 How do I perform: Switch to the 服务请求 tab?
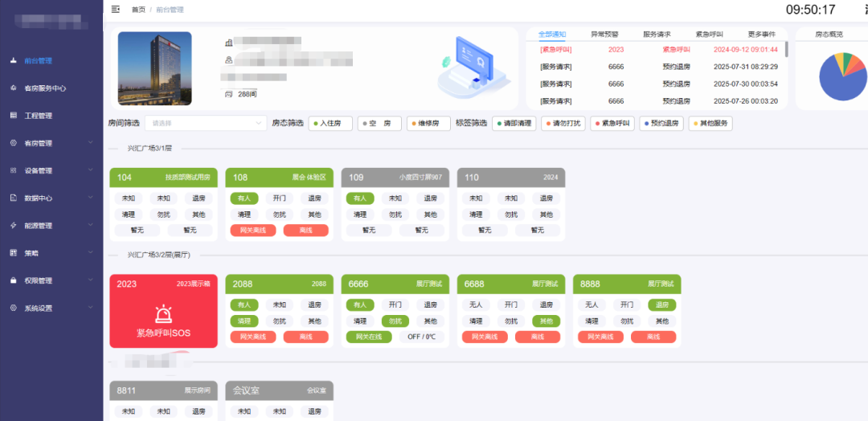[x=657, y=35]
